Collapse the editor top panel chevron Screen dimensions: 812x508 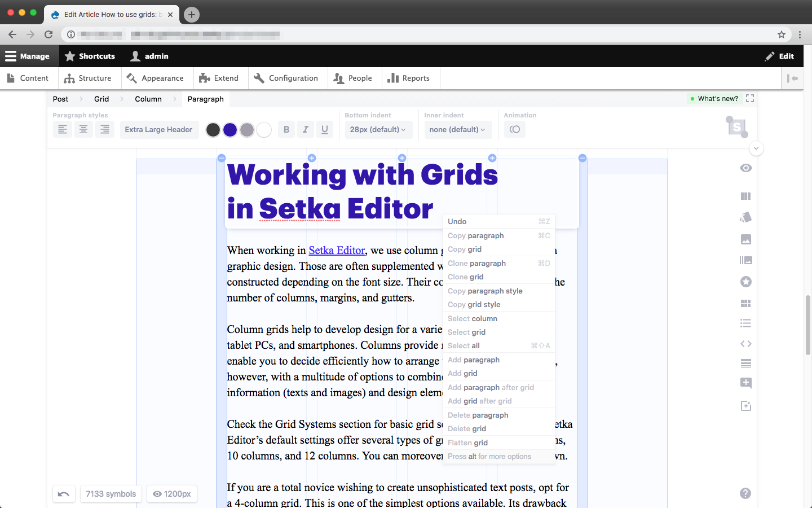tap(756, 148)
